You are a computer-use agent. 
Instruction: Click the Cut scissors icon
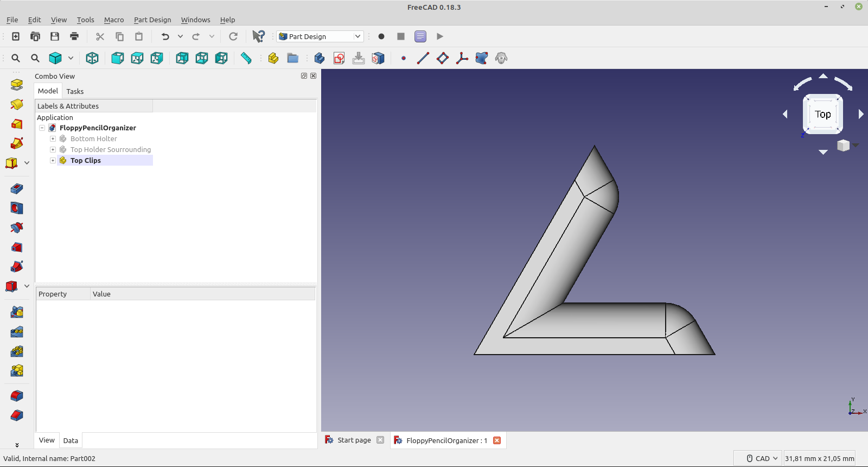click(100, 36)
